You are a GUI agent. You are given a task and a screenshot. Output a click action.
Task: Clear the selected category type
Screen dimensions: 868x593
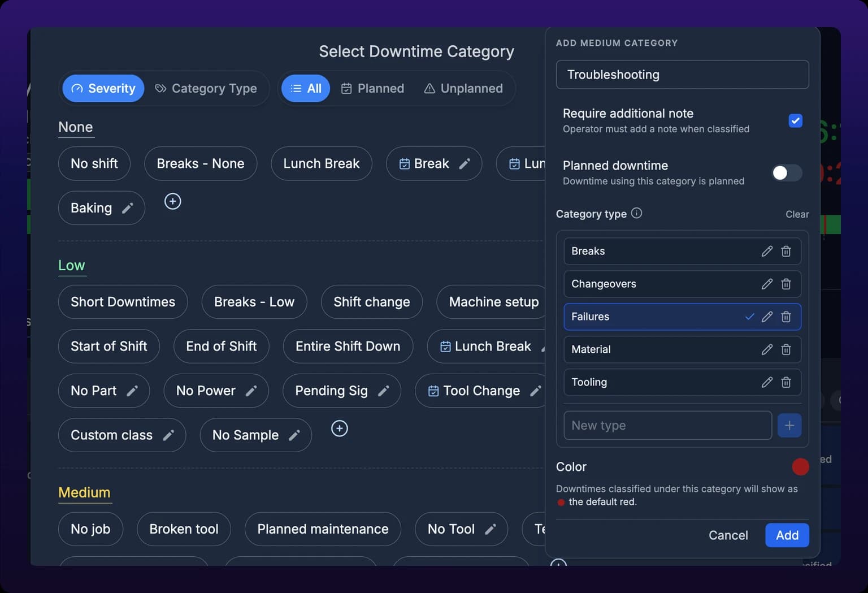click(797, 214)
